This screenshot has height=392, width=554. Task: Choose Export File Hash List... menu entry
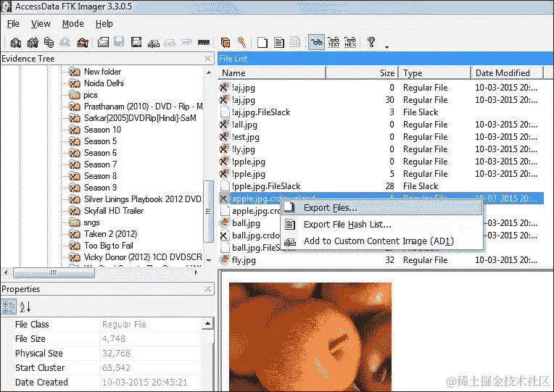coord(381,224)
